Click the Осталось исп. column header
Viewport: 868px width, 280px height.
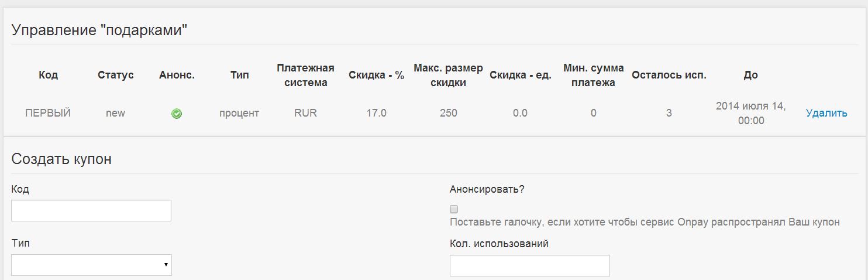click(669, 75)
